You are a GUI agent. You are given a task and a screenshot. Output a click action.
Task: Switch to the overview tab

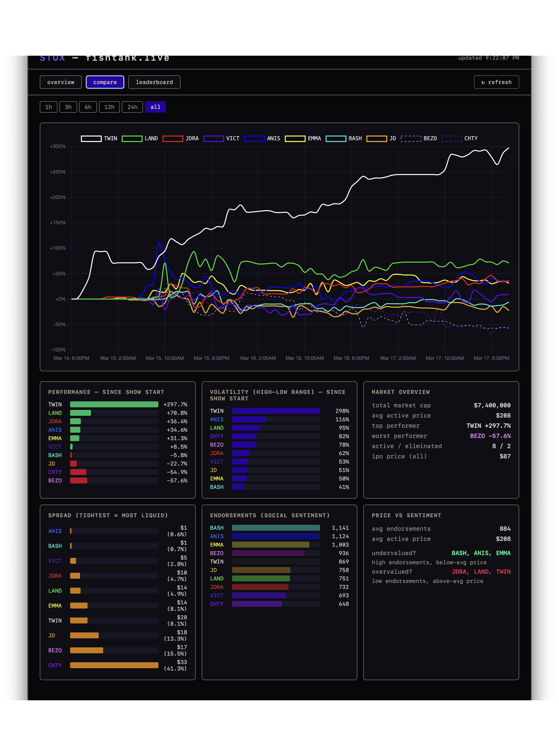61,82
